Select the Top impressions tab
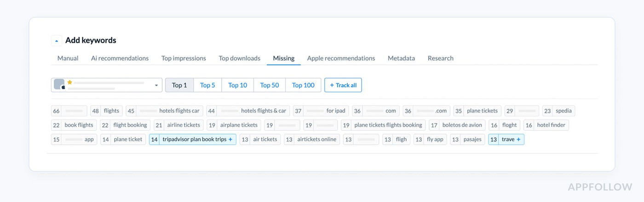Screen dimensions: 644x202 (184, 58)
